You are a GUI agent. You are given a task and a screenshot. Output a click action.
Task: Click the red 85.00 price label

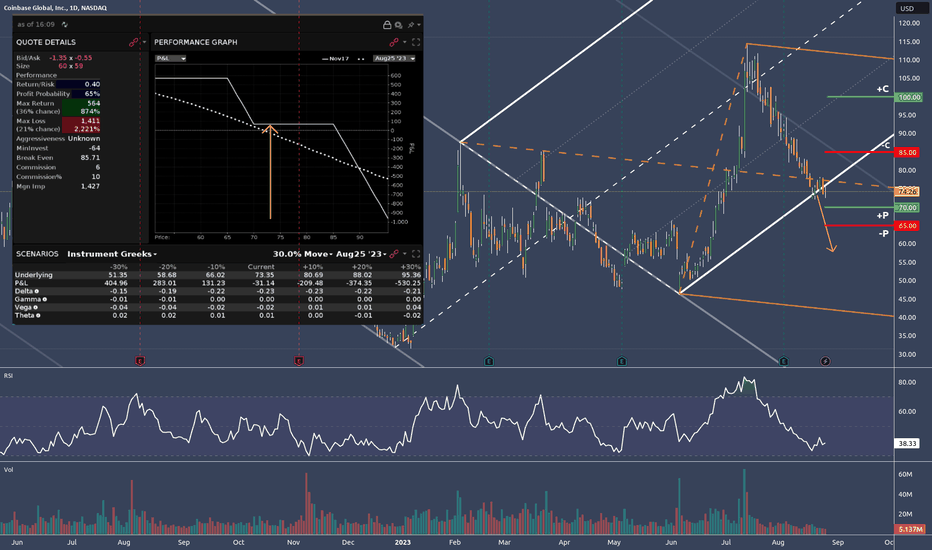point(907,153)
